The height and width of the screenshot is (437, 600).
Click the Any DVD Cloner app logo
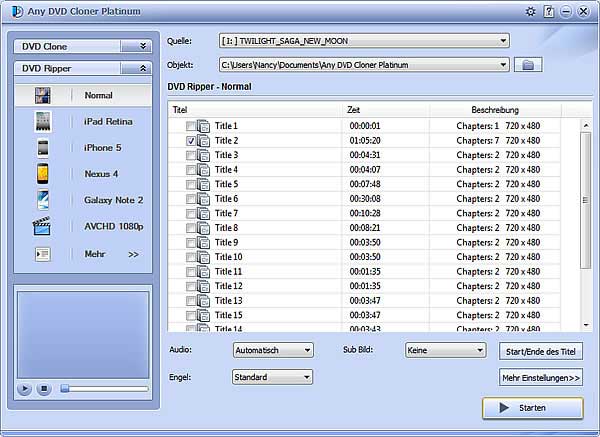click(x=17, y=11)
